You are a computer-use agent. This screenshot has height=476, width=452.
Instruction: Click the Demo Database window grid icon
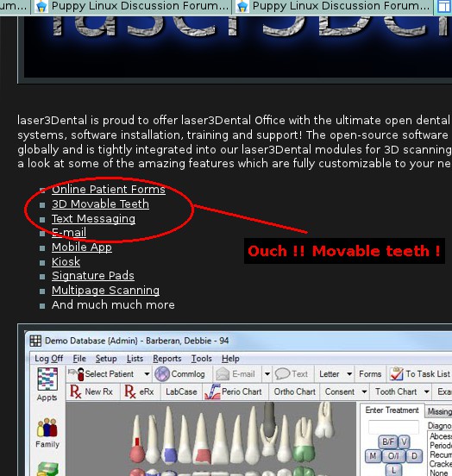pyautogui.click(x=35, y=341)
